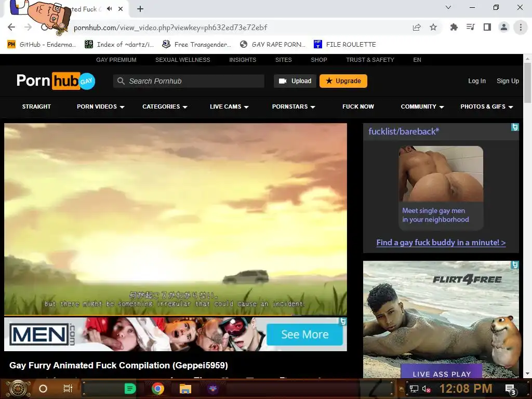Screen dimensions: 532x399
Task: Open the FILE ROULETTE bookmark
Action: point(345,45)
